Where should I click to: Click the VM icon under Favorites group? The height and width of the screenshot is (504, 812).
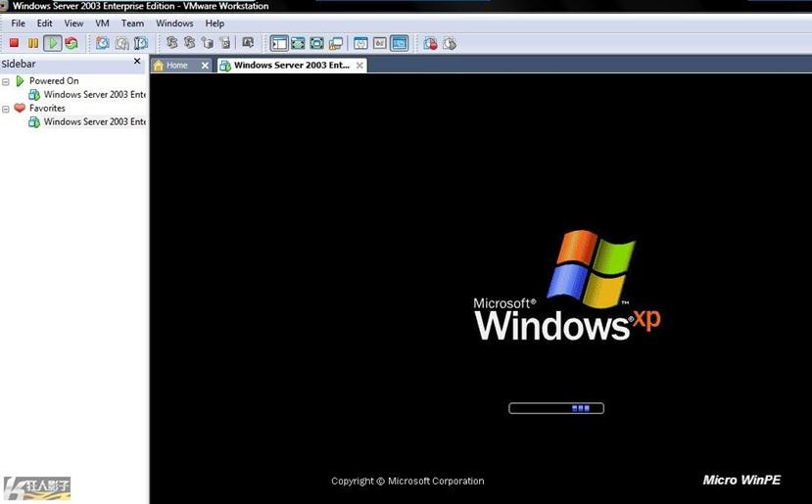(x=34, y=122)
